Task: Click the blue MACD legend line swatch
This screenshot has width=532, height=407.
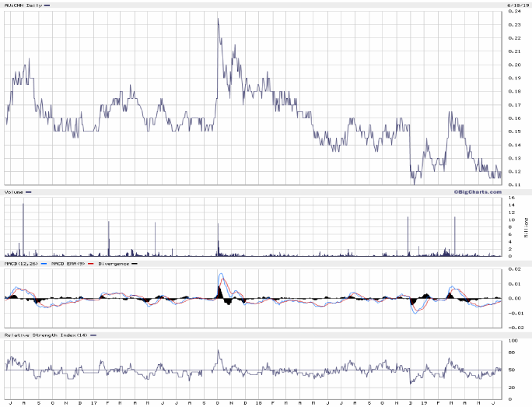Action: pyautogui.click(x=44, y=264)
